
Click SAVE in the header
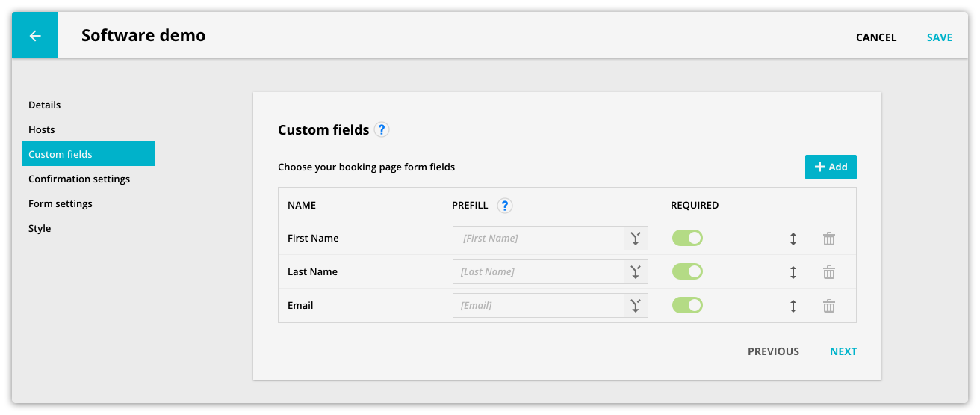click(940, 37)
